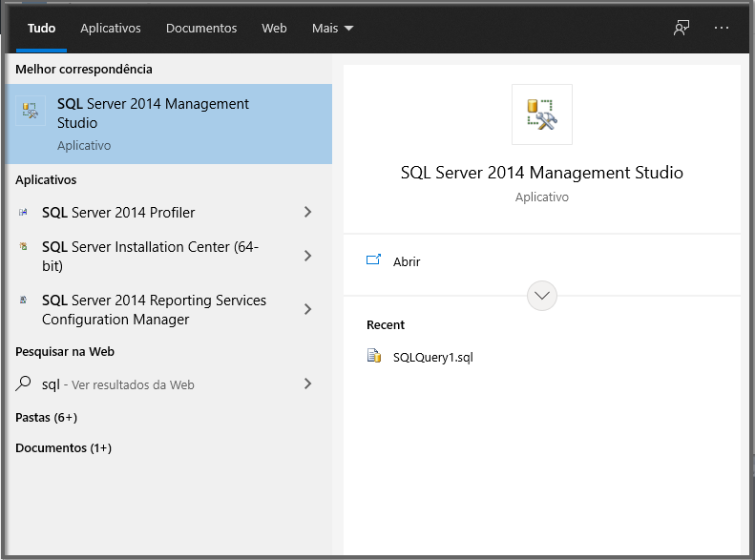Open SQL Server 2014 Reporting Services Configuration Manager

coord(169,309)
